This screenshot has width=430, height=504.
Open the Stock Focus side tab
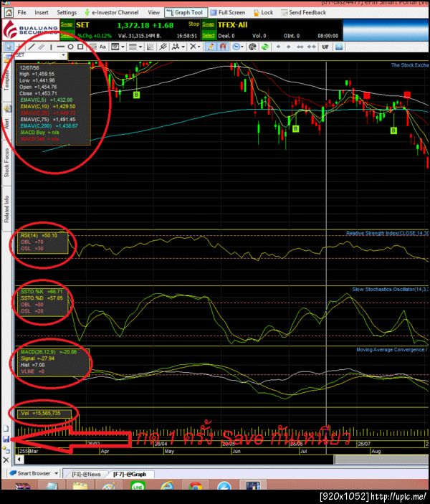(x=6, y=163)
